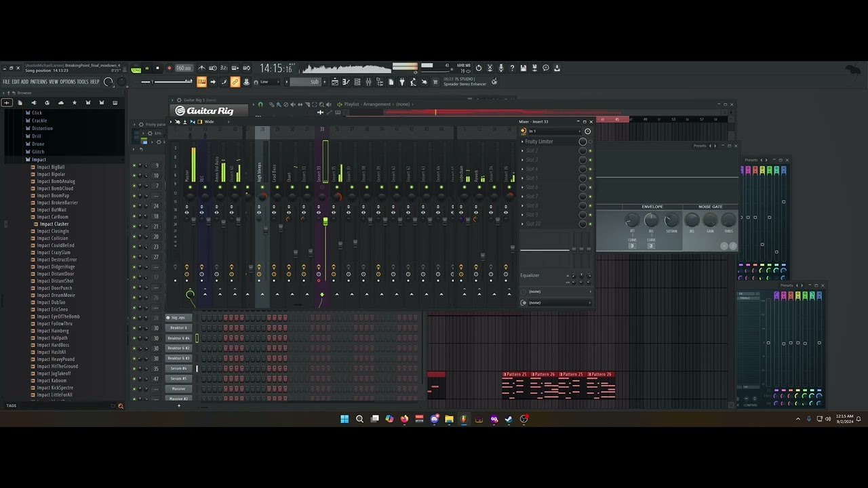The image size is (868, 488).
Task: Toggle the enable LED for mixer Slot 5
Action: pos(590,178)
